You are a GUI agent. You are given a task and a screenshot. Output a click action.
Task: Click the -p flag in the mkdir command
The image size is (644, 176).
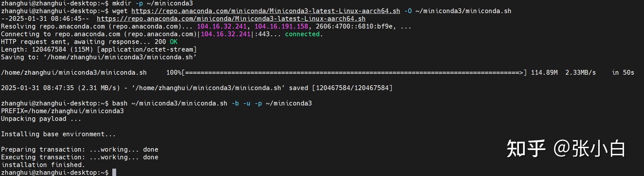click(139, 3)
